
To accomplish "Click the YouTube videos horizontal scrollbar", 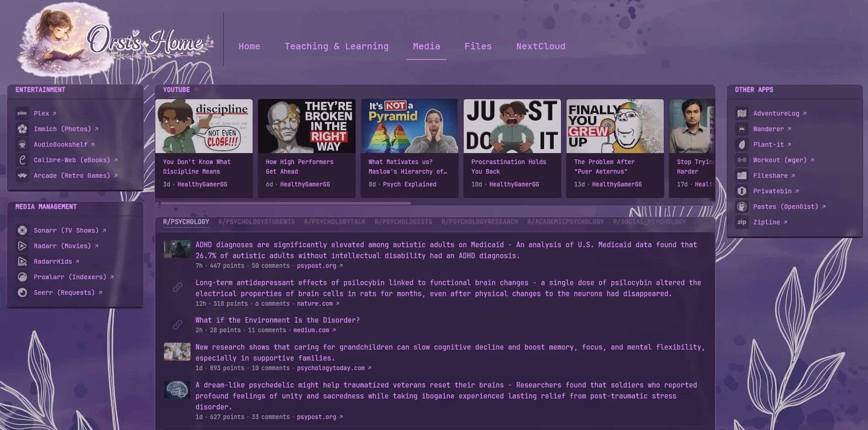I will click(286, 203).
